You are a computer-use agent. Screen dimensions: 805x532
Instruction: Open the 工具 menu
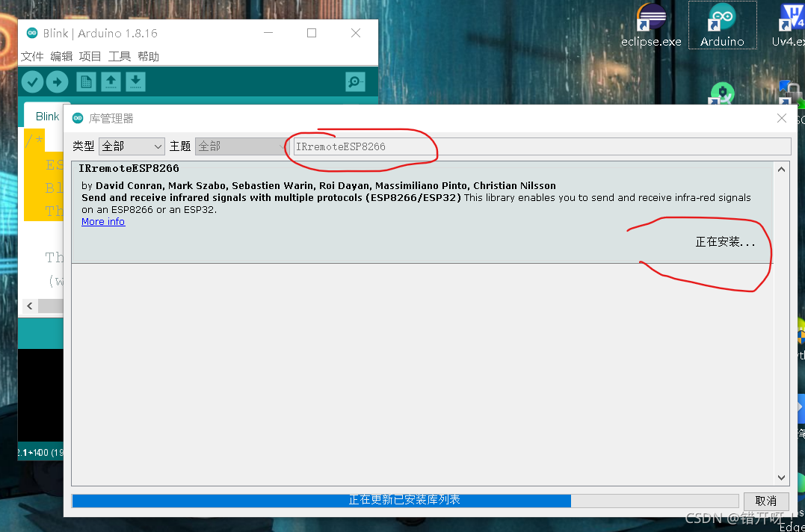click(119, 57)
